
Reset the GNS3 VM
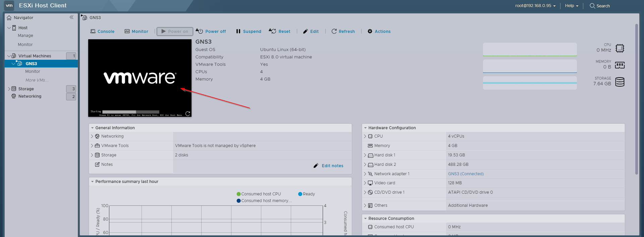(x=280, y=31)
